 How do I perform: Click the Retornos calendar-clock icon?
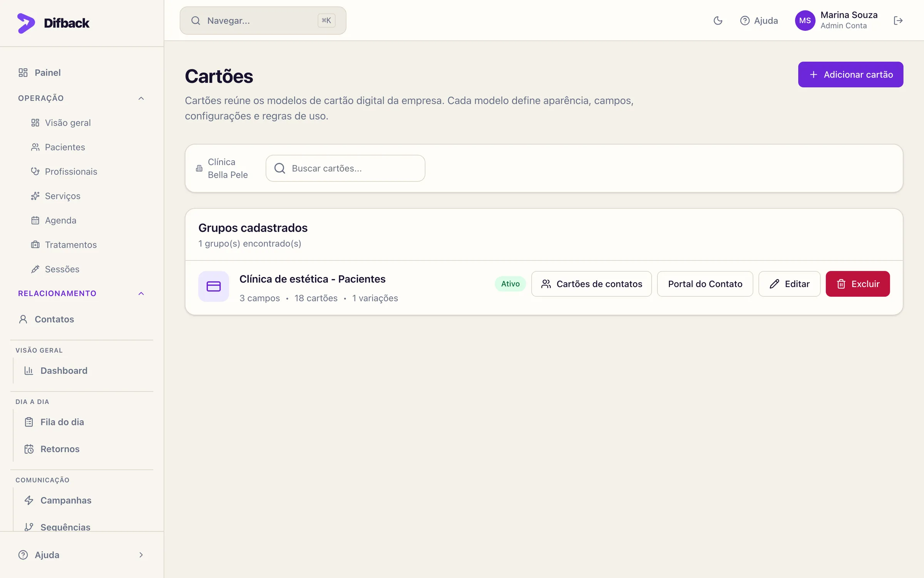point(29,449)
